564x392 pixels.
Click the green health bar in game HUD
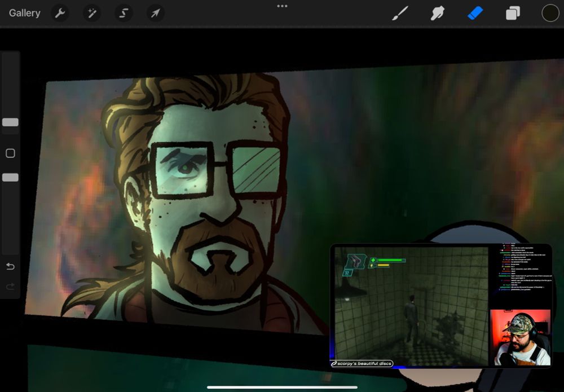(x=391, y=260)
